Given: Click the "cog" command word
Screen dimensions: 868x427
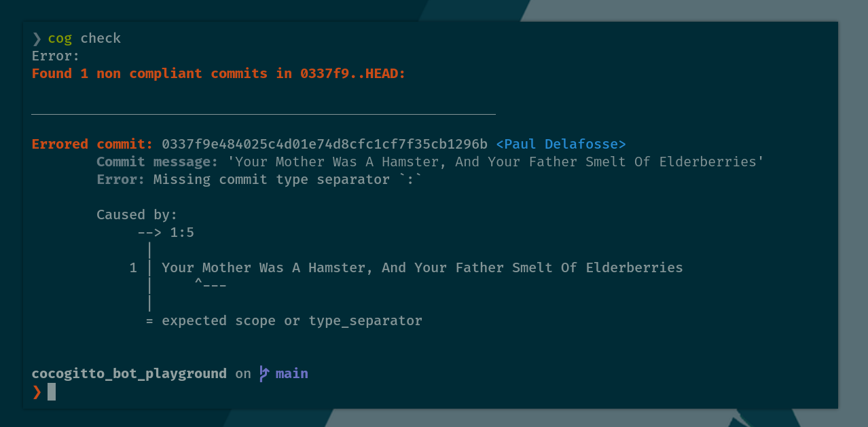Looking at the screenshot, I should pyautogui.click(x=60, y=38).
